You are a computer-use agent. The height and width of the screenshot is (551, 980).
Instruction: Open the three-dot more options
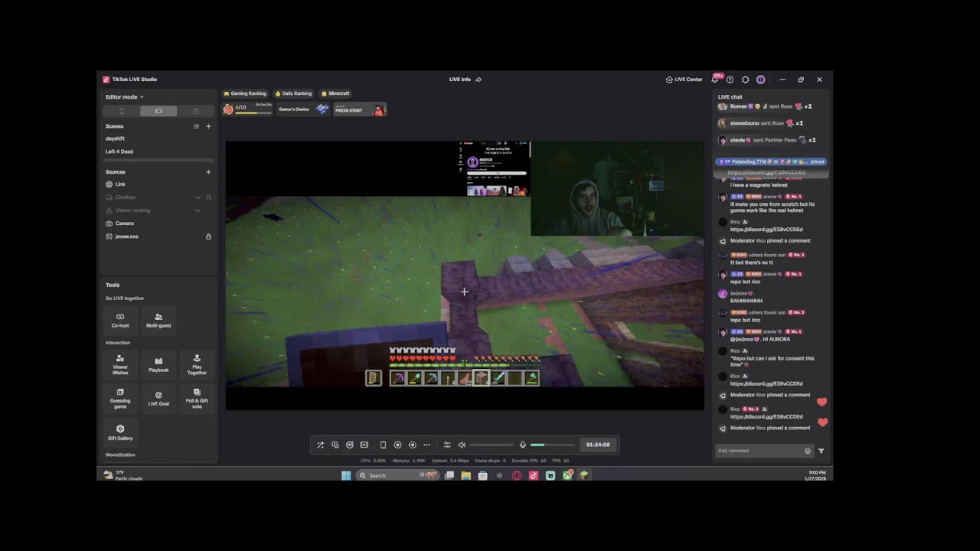tap(426, 445)
